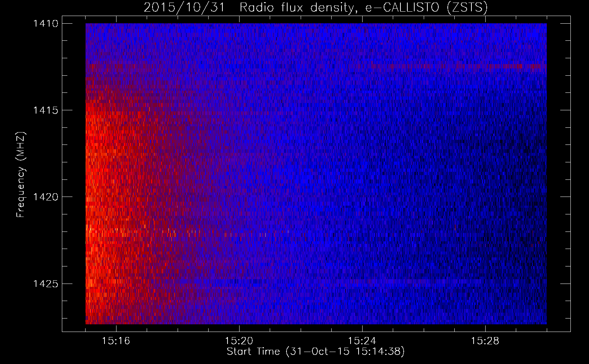Image resolution: width=589 pixels, height=364 pixels.
Task: Select the 1425 frequency tick label
Action: click(x=46, y=284)
